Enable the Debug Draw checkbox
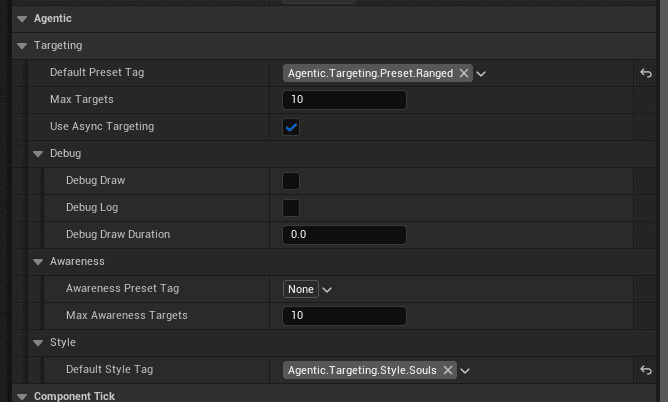This screenshot has height=402, width=668. click(291, 181)
